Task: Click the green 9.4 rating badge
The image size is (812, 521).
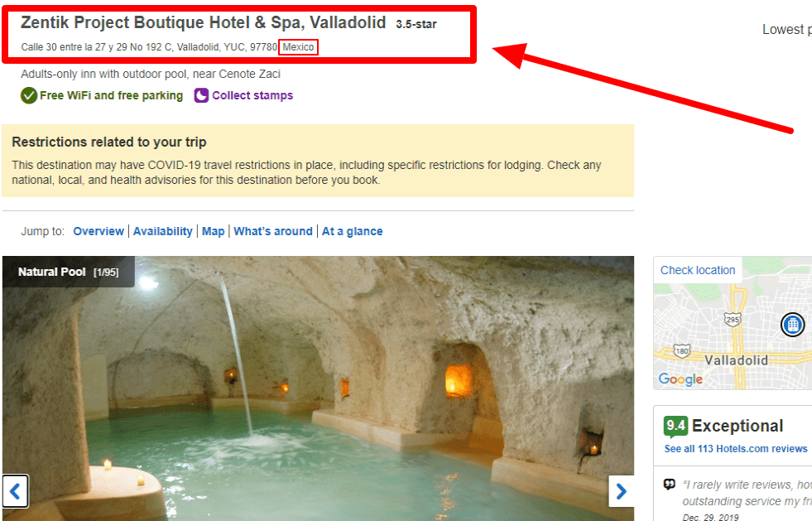Action: (x=675, y=426)
